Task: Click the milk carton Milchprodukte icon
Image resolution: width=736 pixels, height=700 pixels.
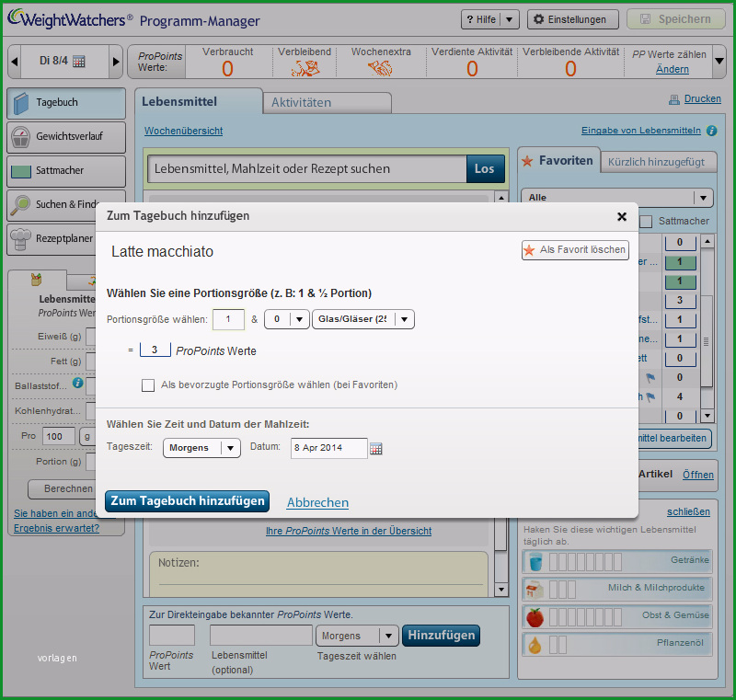Action: click(x=535, y=590)
